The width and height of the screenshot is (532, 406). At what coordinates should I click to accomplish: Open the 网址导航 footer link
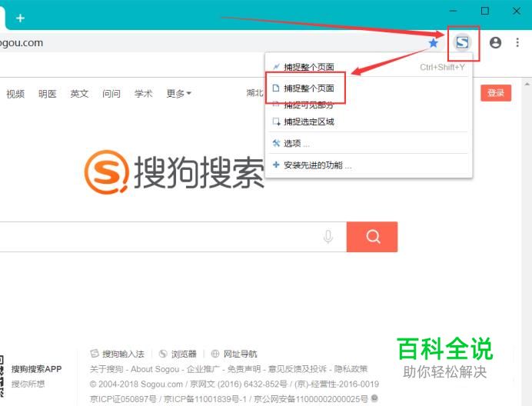(x=234, y=354)
